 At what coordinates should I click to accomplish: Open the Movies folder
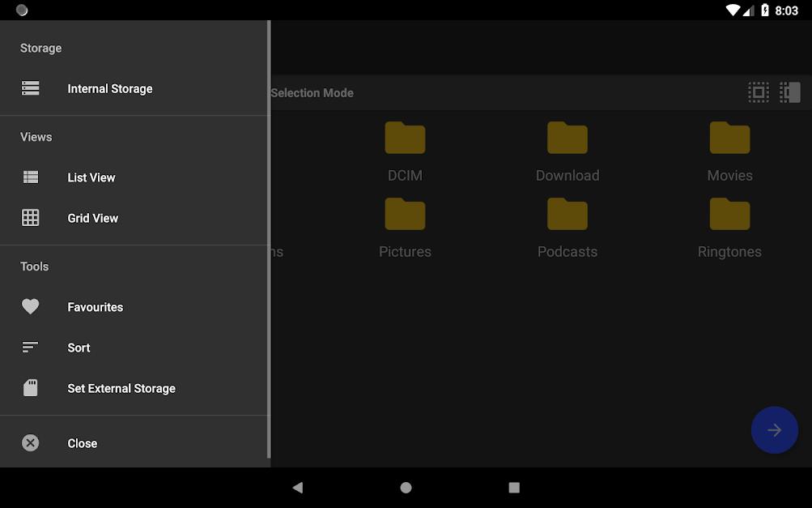pos(729,152)
